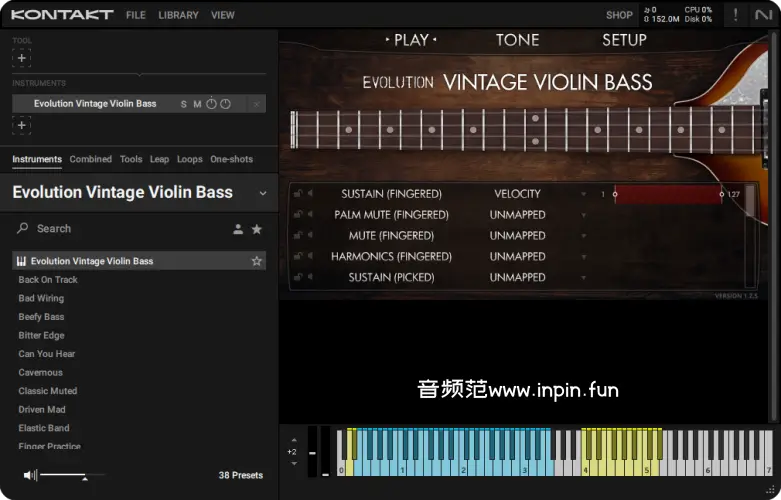Click the preset Search field
Viewport: 781px width, 500px height.
(125, 229)
